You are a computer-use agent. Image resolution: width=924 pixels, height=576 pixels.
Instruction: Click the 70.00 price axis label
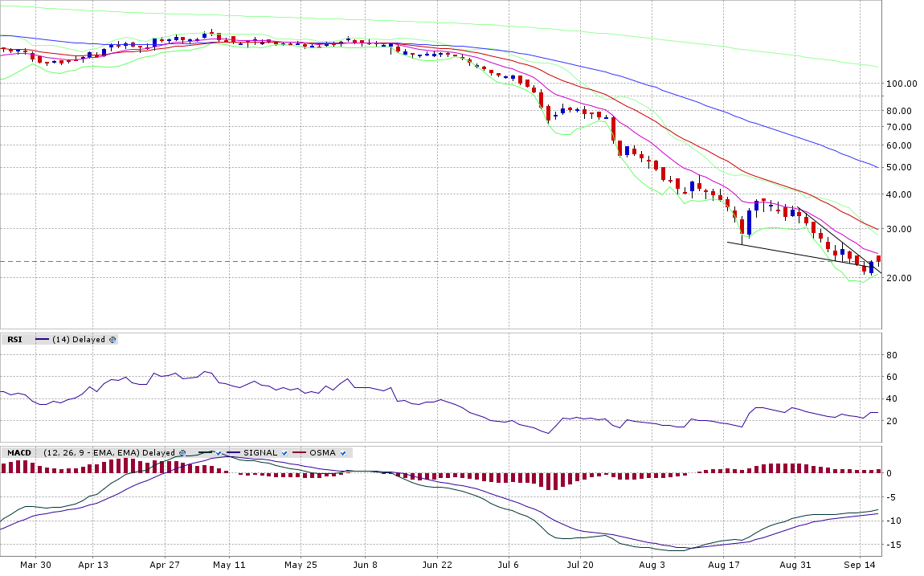[898, 127]
